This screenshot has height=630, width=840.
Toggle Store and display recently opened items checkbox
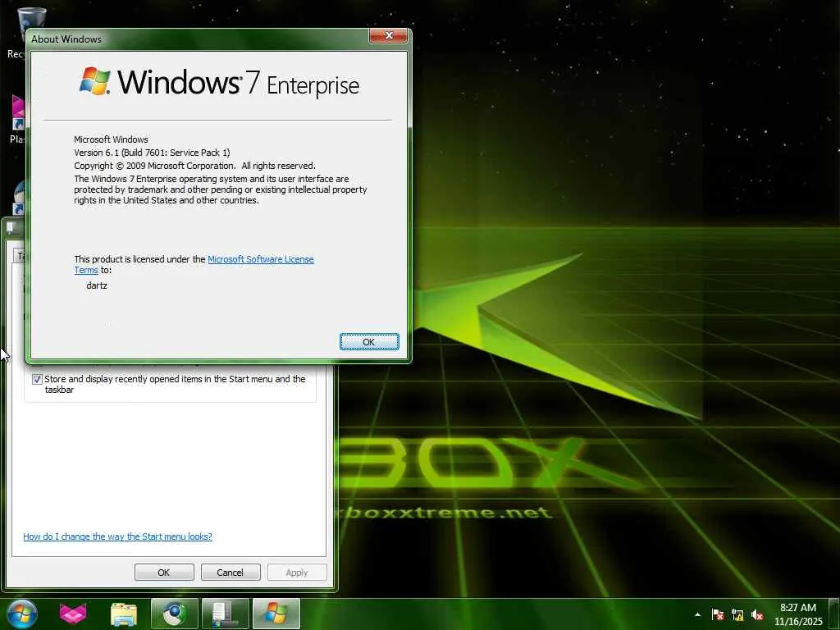(x=37, y=379)
